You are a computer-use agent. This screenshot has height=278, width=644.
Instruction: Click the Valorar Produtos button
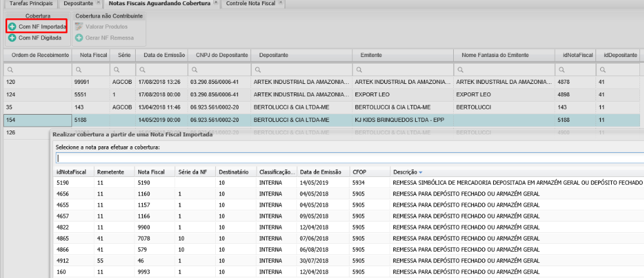(x=102, y=27)
